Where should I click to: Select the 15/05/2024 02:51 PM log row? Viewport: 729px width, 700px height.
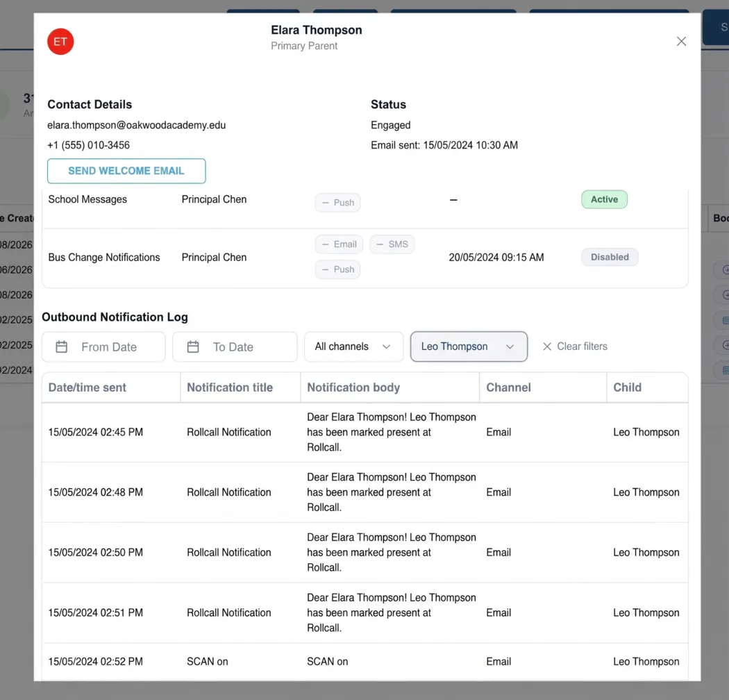pyautogui.click(x=365, y=612)
